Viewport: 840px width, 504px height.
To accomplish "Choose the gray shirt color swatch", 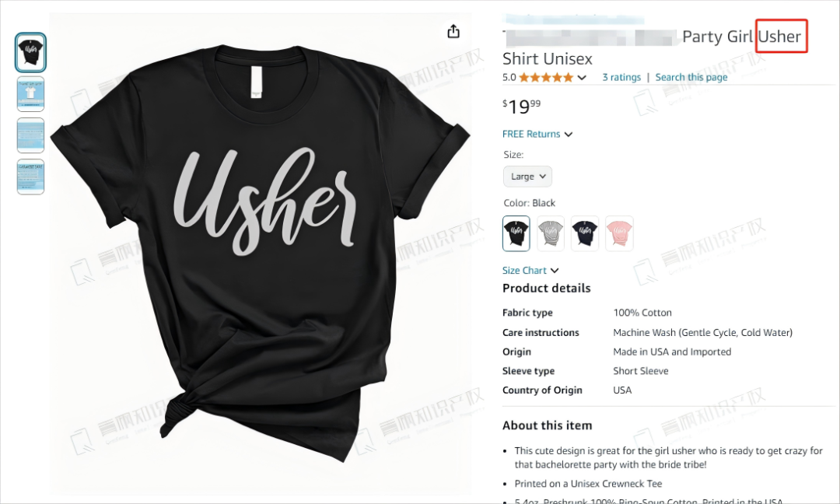I will [x=551, y=233].
